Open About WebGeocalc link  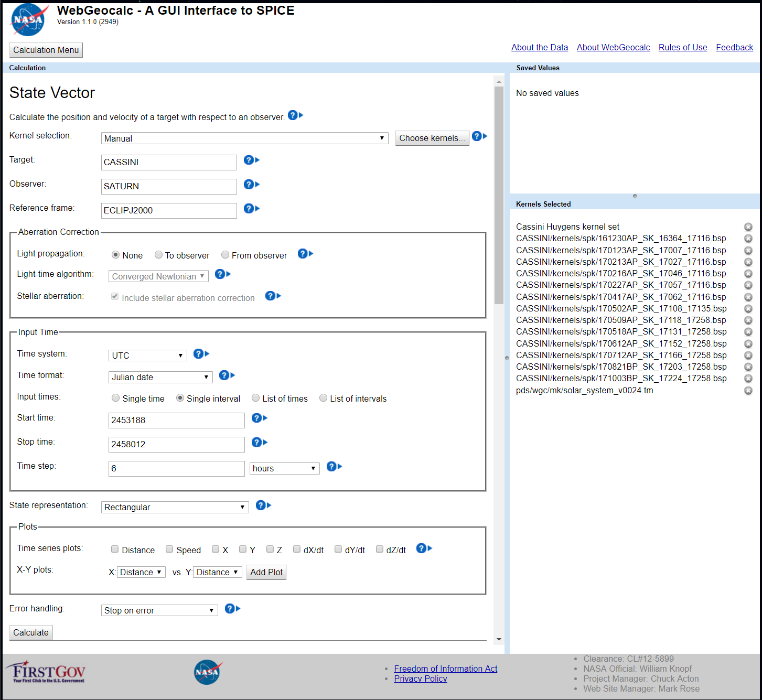(x=613, y=47)
